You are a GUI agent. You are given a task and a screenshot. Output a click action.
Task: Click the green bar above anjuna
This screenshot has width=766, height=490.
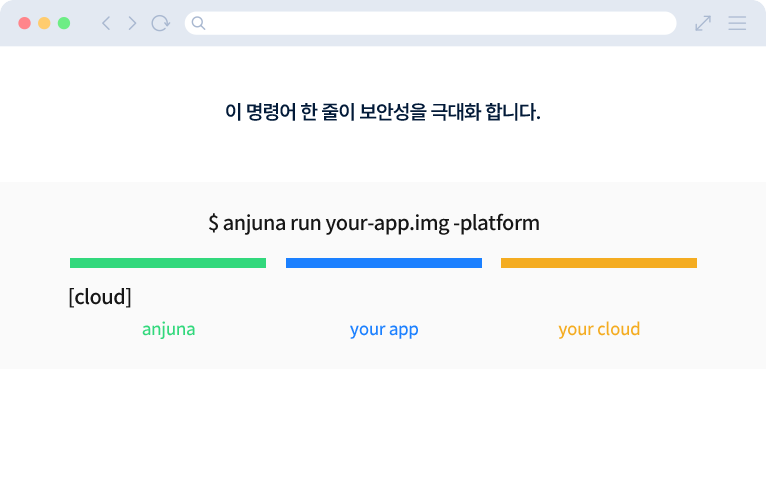coord(168,263)
